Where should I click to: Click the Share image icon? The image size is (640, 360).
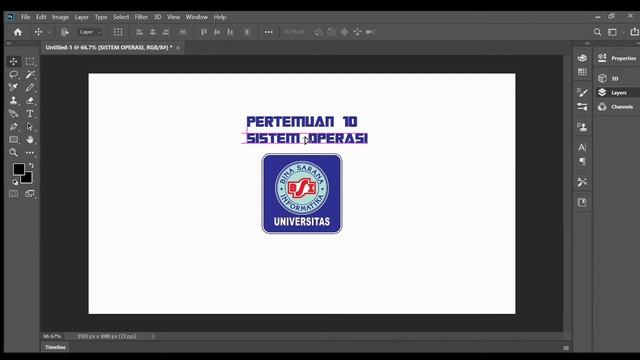(x=634, y=32)
